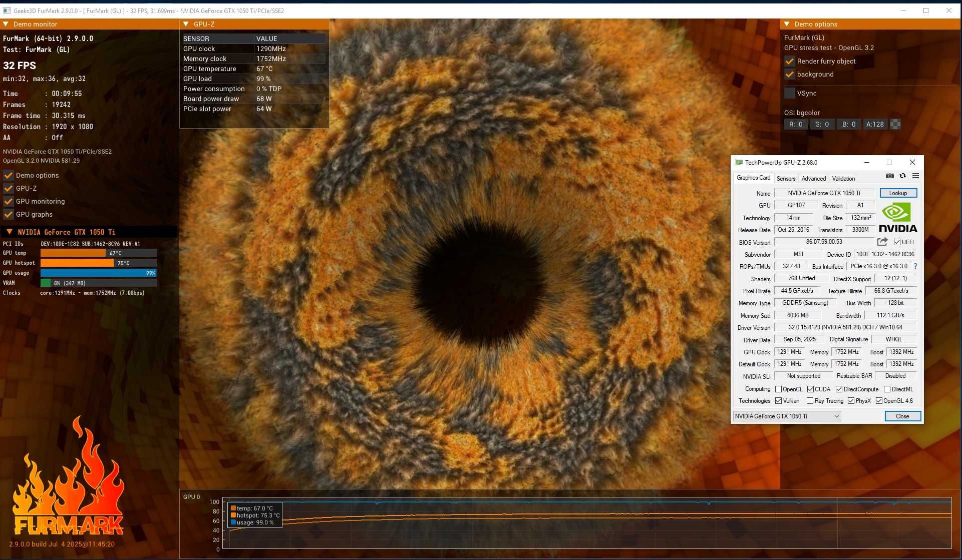The width and height of the screenshot is (962, 560).
Task: Click the FurMark title bar app icon
Action: click(7, 11)
